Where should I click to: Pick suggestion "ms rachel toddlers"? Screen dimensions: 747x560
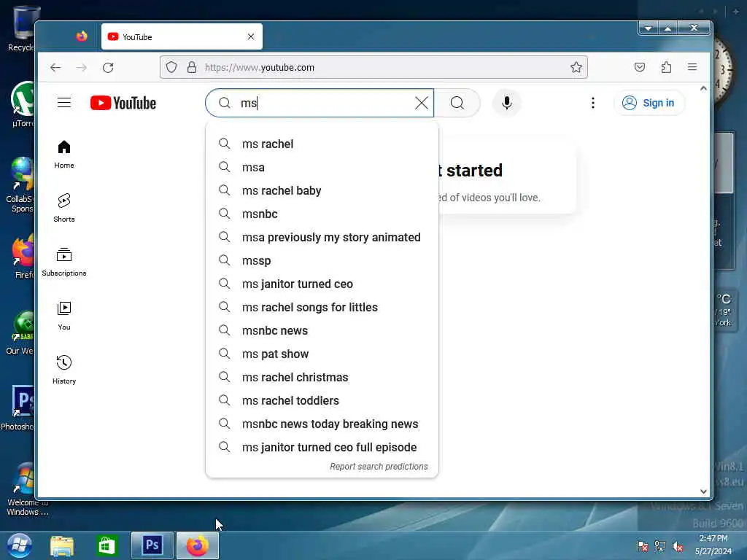[322, 400]
